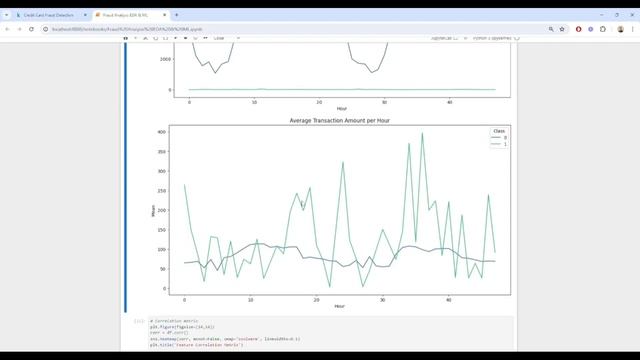The width and height of the screenshot is (640, 360).
Task: Click the corr = df.corr() code line
Action: click(x=169, y=333)
